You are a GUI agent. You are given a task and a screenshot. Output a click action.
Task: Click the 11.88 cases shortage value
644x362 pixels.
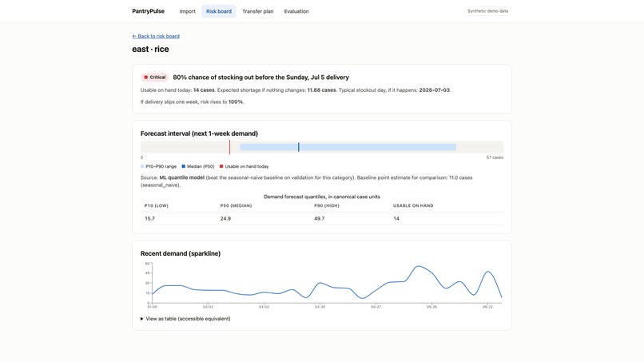pos(321,90)
